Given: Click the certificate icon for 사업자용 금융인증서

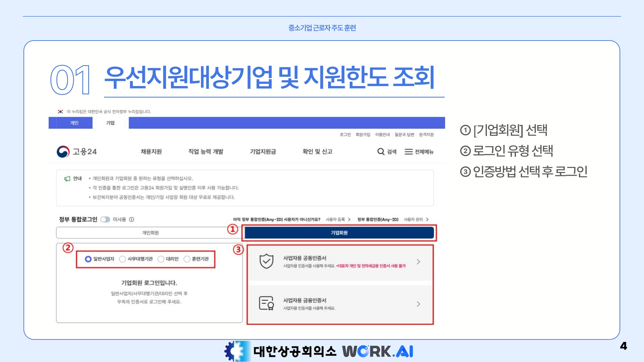Looking at the screenshot, I should click(266, 303).
